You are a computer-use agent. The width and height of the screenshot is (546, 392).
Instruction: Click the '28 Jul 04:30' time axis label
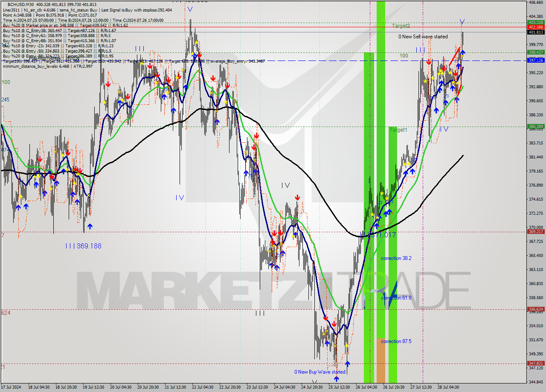[x=448, y=387]
